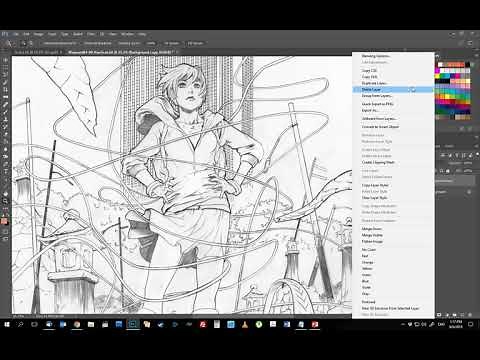Screen dimensions: 480x360
Task: Select the Crop tool
Action: tap(5, 89)
